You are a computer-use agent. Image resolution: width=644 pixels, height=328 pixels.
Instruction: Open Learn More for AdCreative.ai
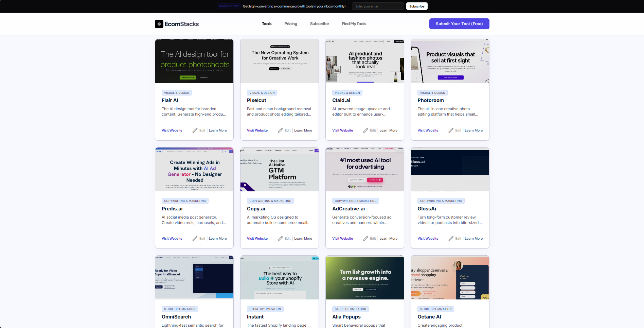coord(388,239)
